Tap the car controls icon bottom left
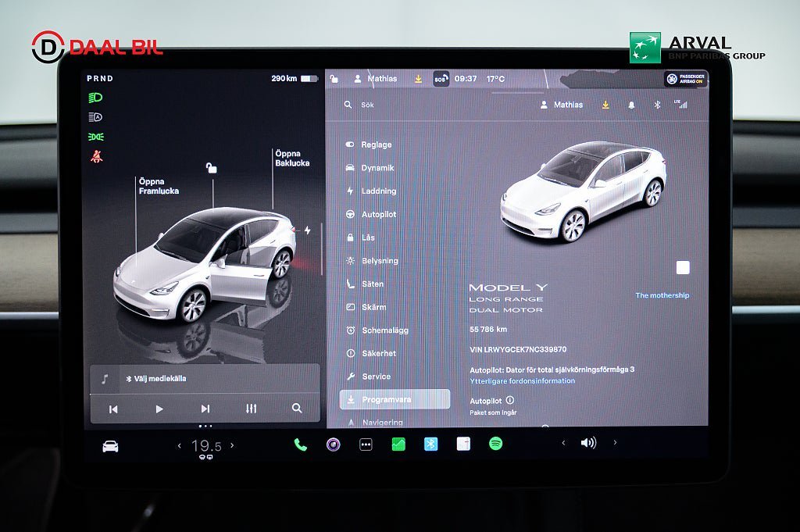800x532 pixels. point(110,446)
